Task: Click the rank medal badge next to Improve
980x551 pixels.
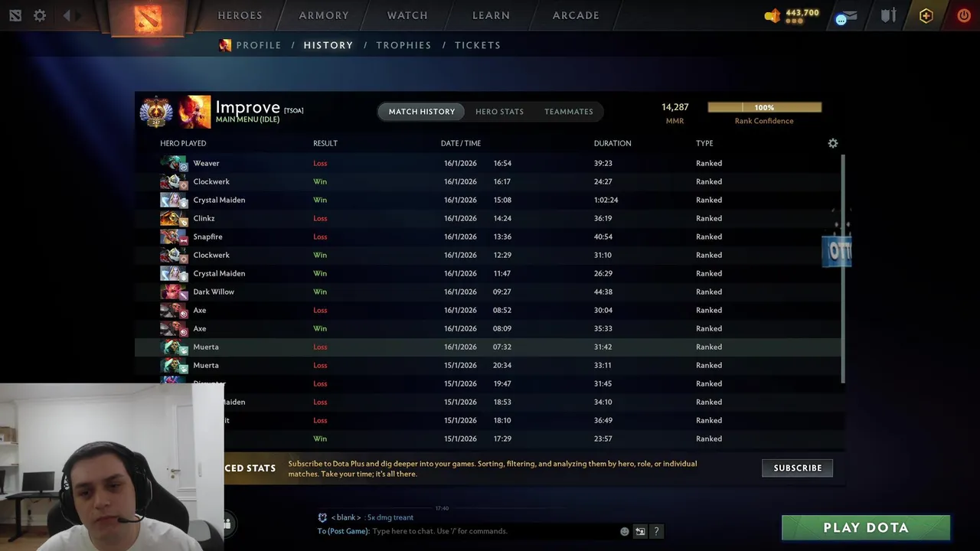Action: click(156, 112)
